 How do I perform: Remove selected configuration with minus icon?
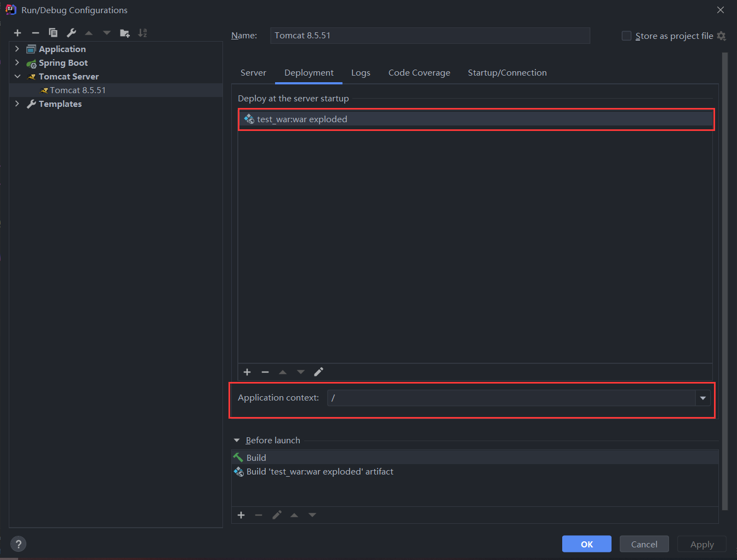(36, 33)
